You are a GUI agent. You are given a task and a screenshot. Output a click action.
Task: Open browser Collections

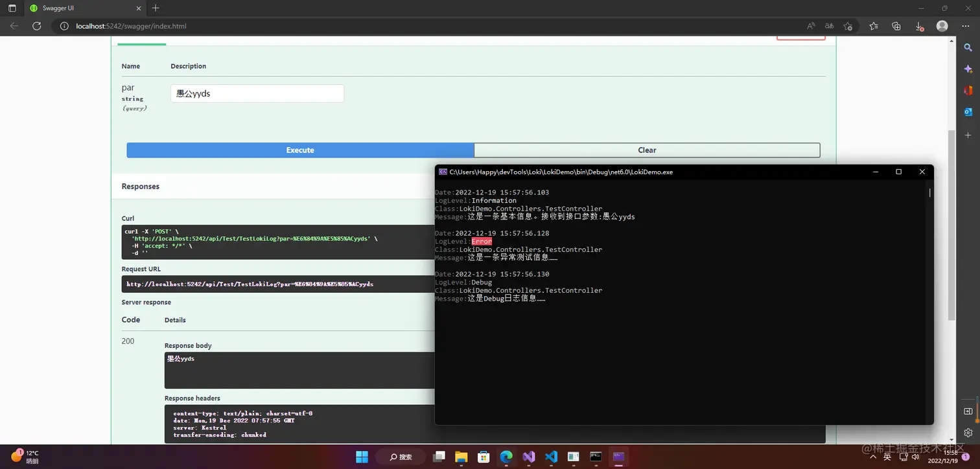coord(896,26)
